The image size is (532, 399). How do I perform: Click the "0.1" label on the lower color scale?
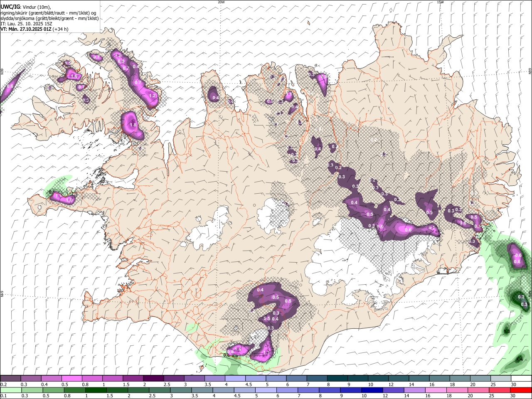click(3, 396)
